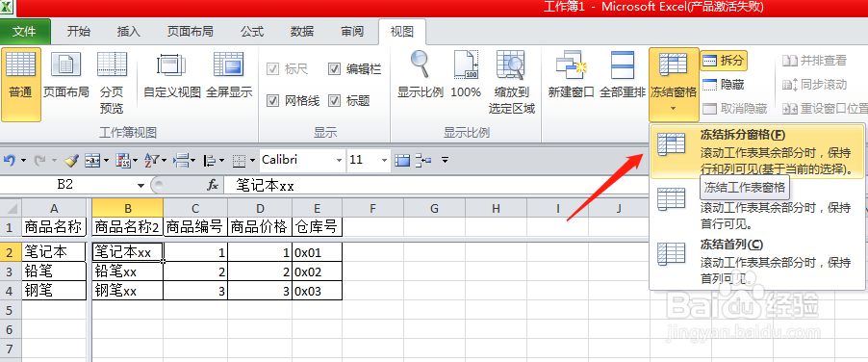Click 取消隐藏 unhide window

pos(734,109)
